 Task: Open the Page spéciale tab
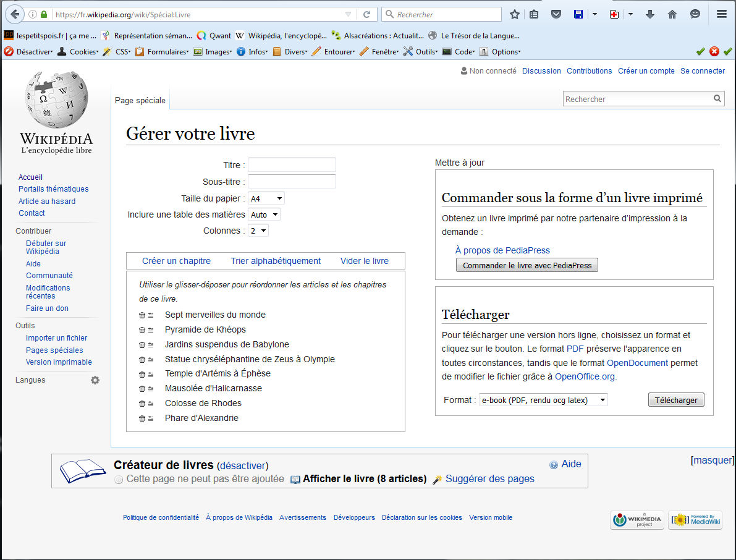pyautogui.click(x=140, y=100)
